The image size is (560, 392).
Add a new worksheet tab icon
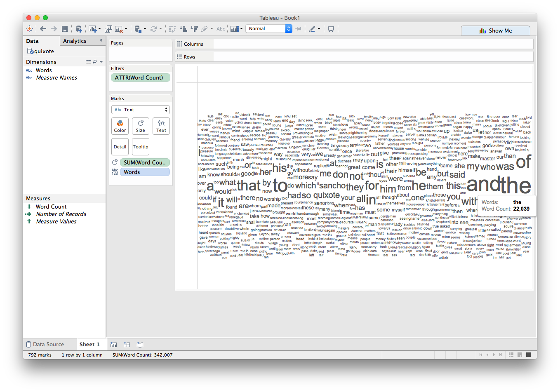(x=114, y=344)
